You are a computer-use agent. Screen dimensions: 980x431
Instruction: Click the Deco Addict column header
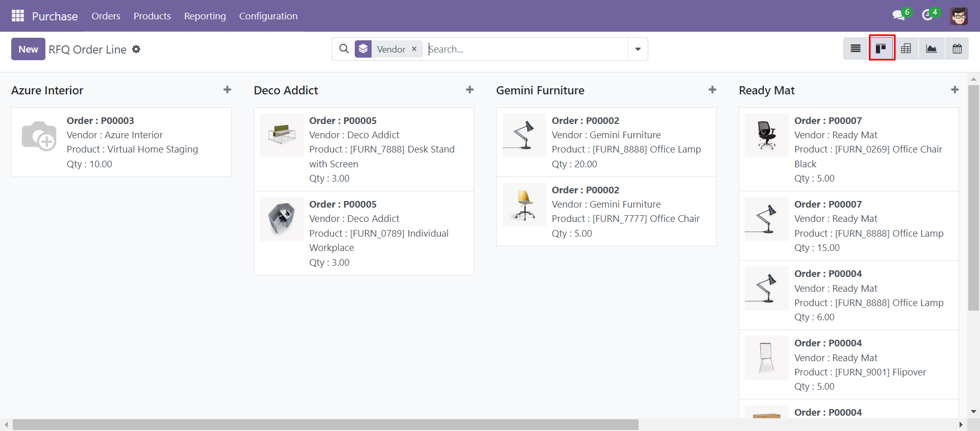[286, 90]
